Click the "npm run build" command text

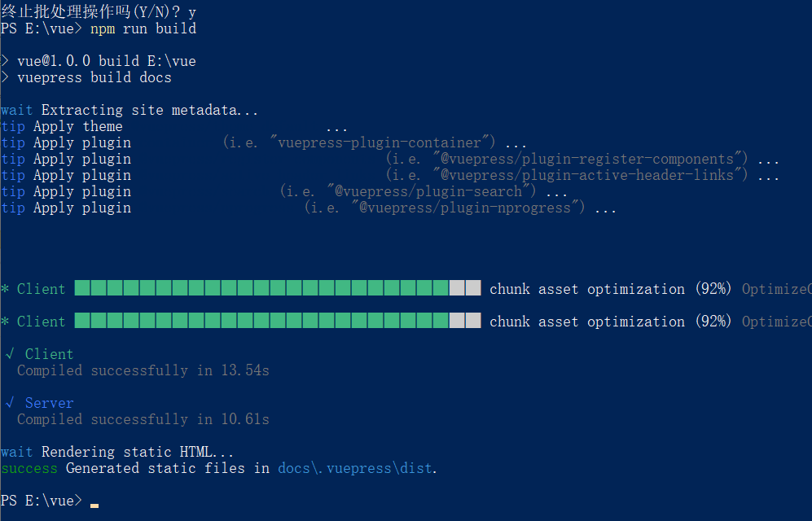[143, 28]
